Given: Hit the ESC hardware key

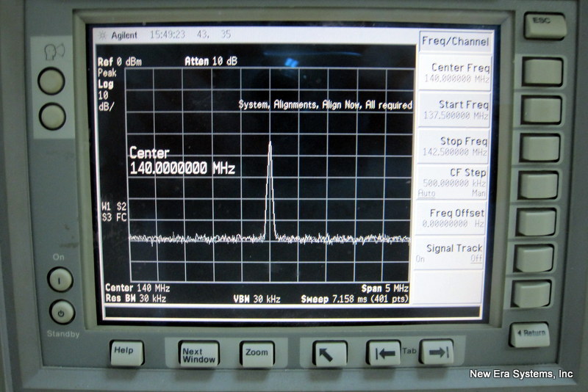Looking at the screenshot, I should 545,25.
